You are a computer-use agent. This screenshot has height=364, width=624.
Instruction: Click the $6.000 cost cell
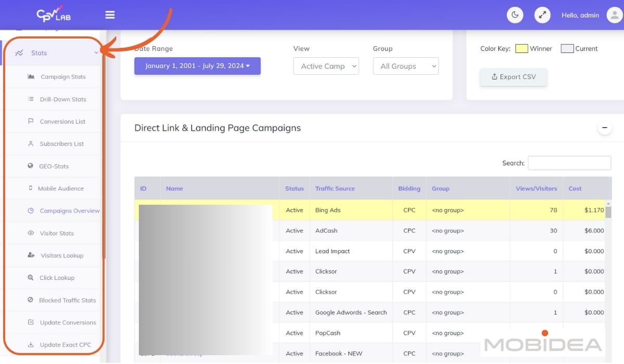pos(584,230)
